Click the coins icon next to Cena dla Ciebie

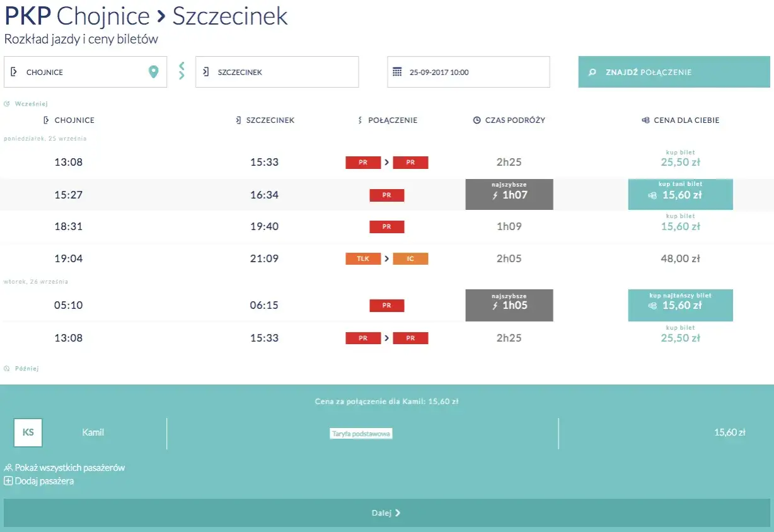pos(645,120)
